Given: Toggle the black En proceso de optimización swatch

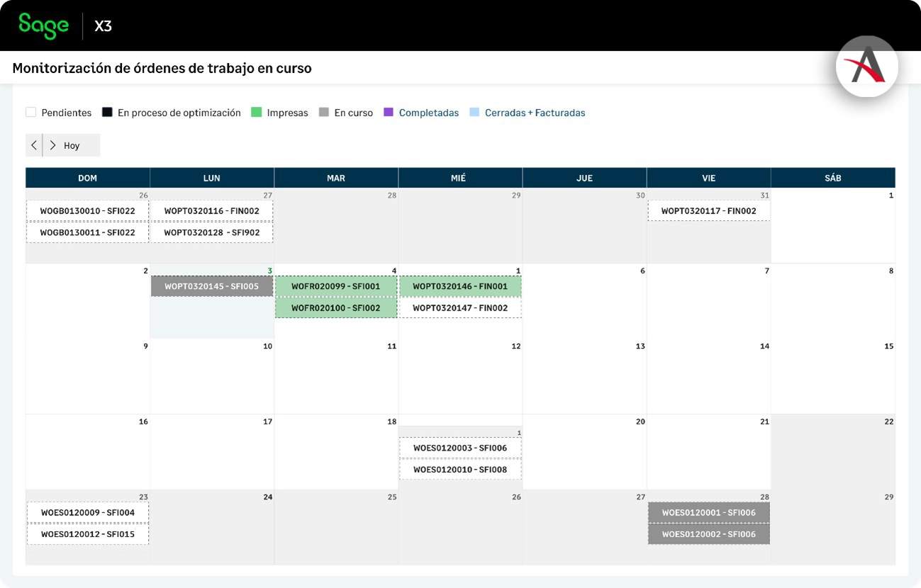Looking at the screenshot, I should click(107, 113).
